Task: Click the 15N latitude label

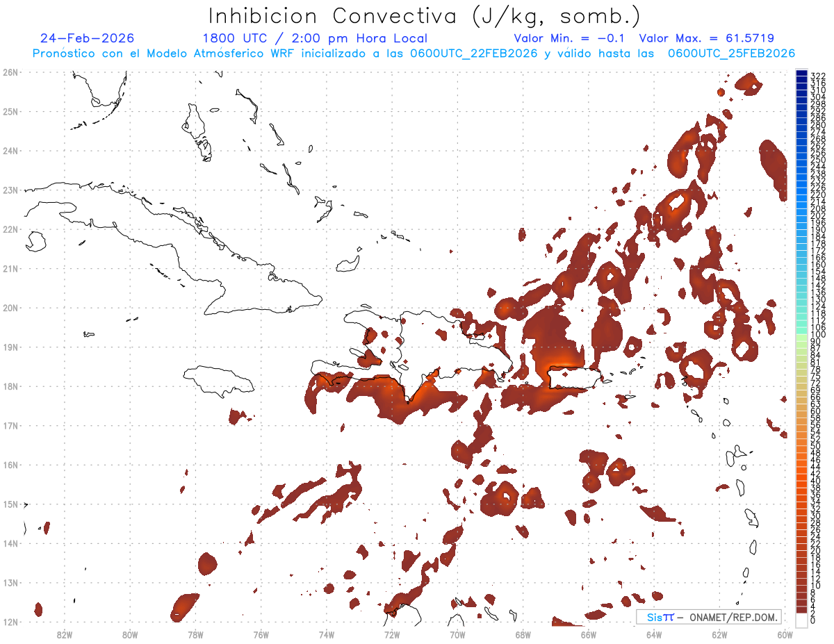Action: coord(10,504)
